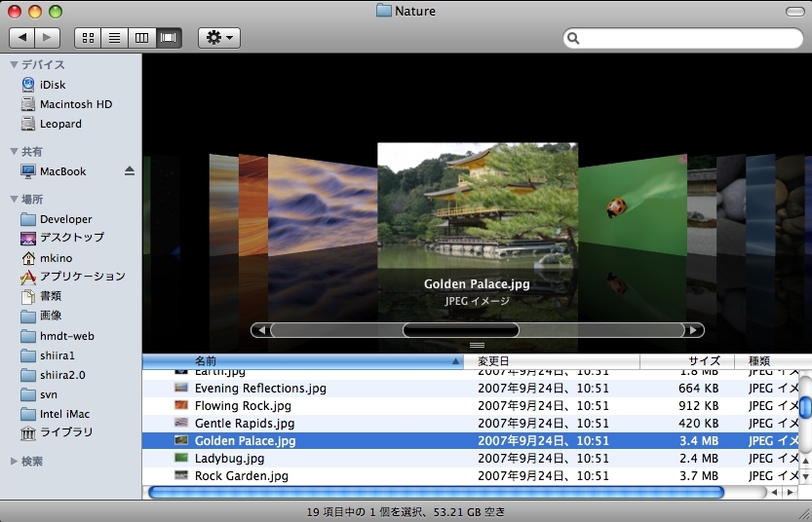Switch to column view mode
812x522 pixels.
[x=141, y=38]
